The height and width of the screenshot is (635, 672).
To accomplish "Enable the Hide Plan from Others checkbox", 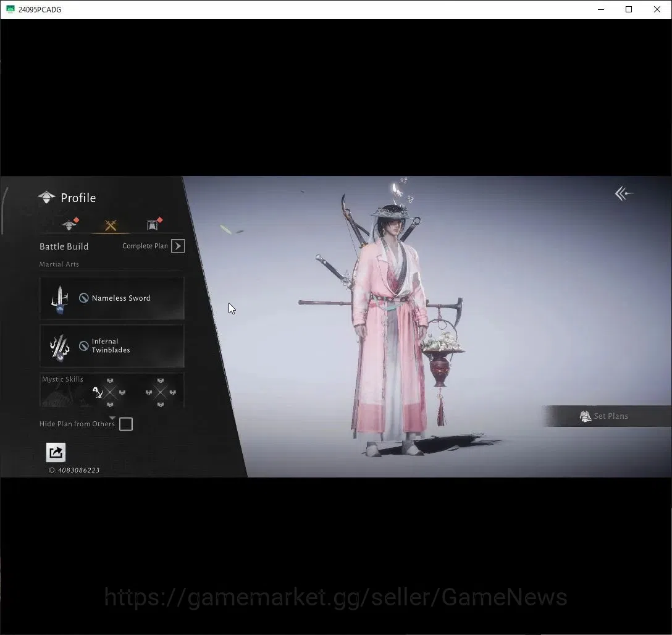I will pos(126,424).
